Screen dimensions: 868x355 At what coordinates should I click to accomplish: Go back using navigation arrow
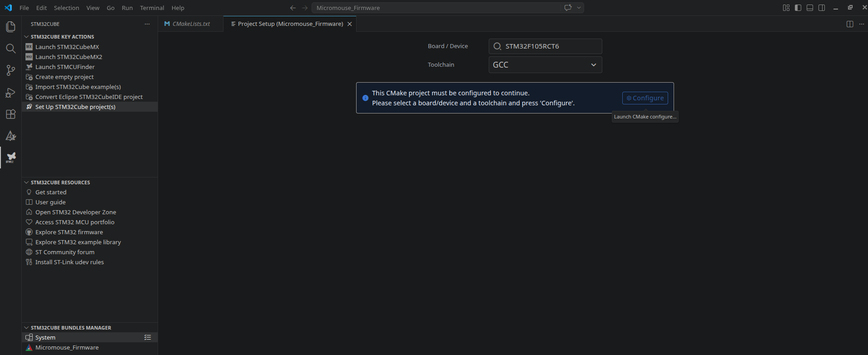pos(293,8)
